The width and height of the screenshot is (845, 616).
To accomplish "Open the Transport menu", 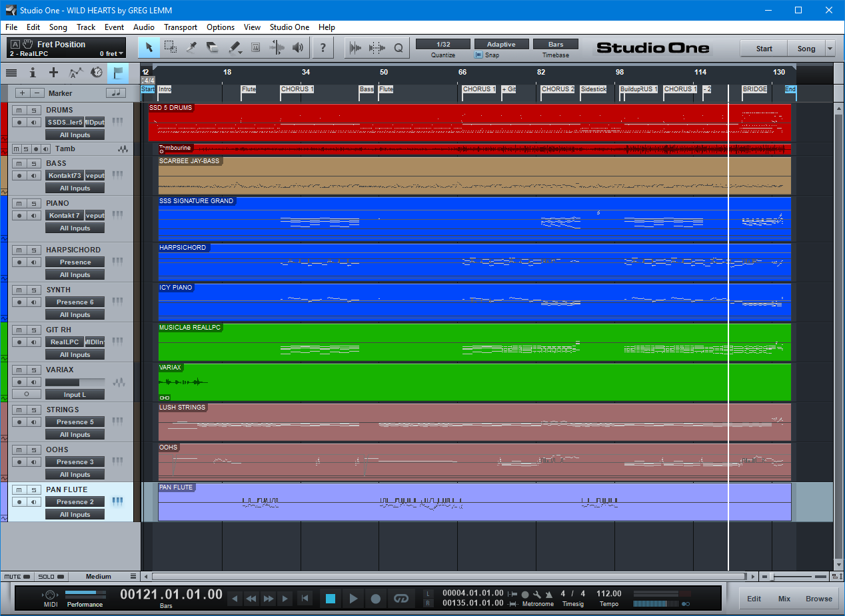I will tap(181, 27).
